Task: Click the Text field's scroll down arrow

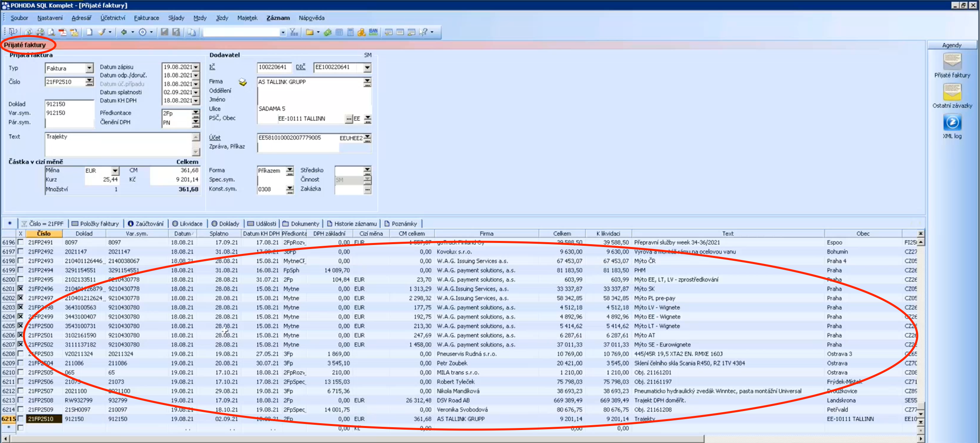Action: click(196, 152)
